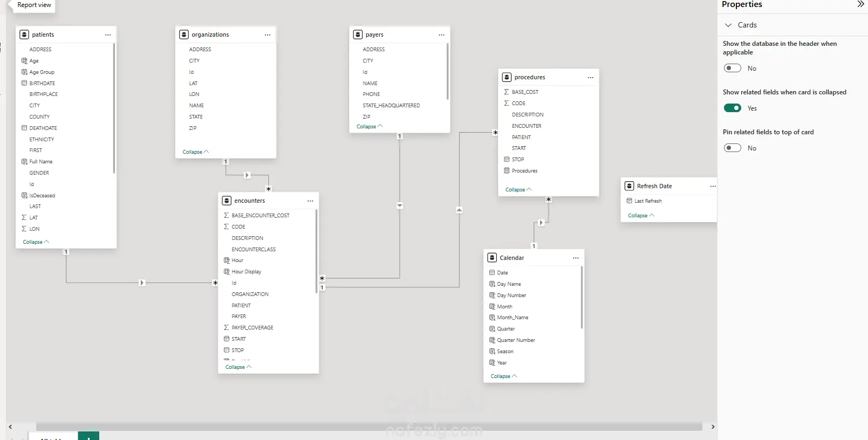The height and width of the screenshot is (440, 868).
Task: Select the Age calculated column icon in patients
Action: pos(24,61)
